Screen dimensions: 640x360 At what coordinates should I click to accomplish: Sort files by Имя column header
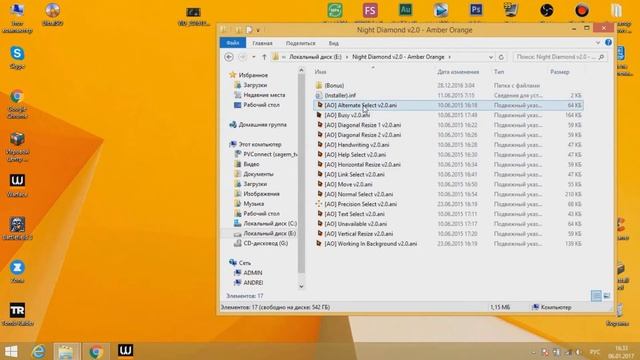320,72
